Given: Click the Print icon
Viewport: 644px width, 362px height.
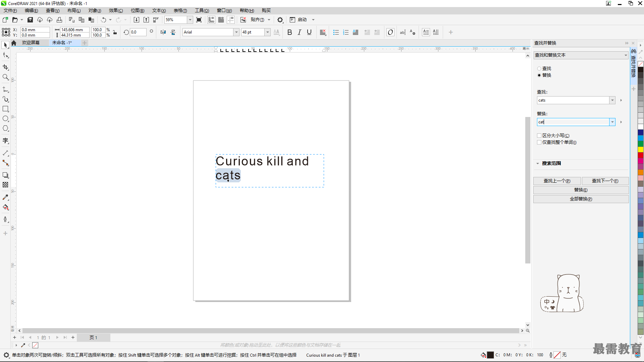Looking at the screenshot, I should point(59,20).
